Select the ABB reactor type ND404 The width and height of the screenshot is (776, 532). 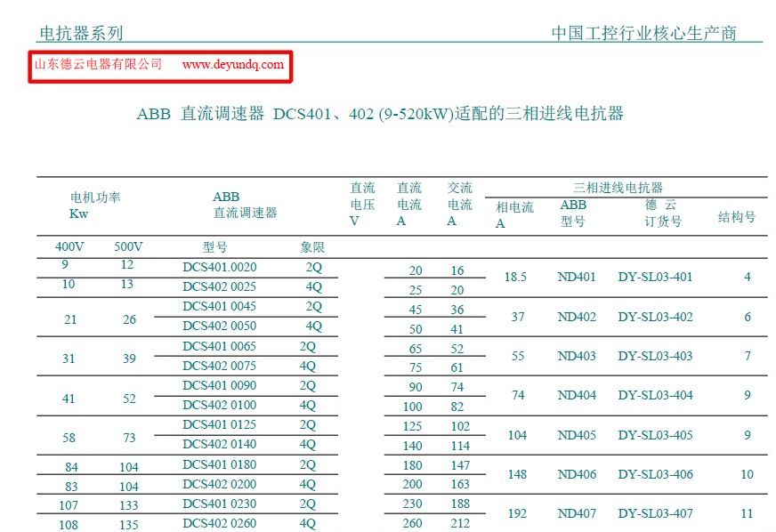pos(577,395)
